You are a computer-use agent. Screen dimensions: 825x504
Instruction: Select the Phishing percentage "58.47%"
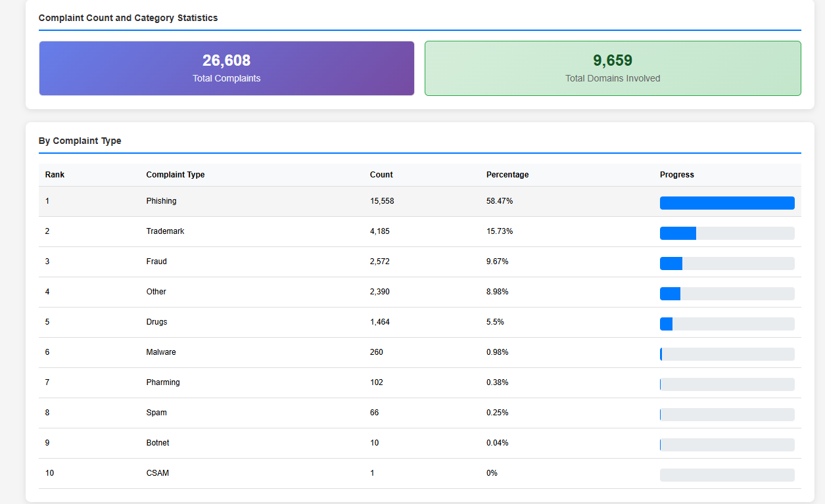[x=500, y=201]
